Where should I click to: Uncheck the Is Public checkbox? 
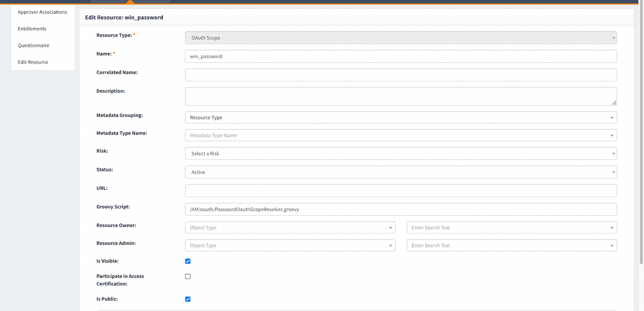(188, 299)
